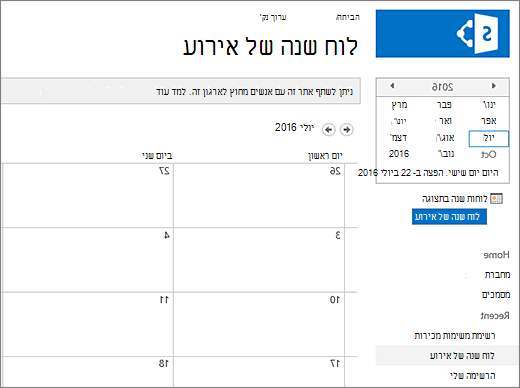The image size is (520, 388).
Task: Select the אוג month in date picker
Action: click(x=445, y=138)
